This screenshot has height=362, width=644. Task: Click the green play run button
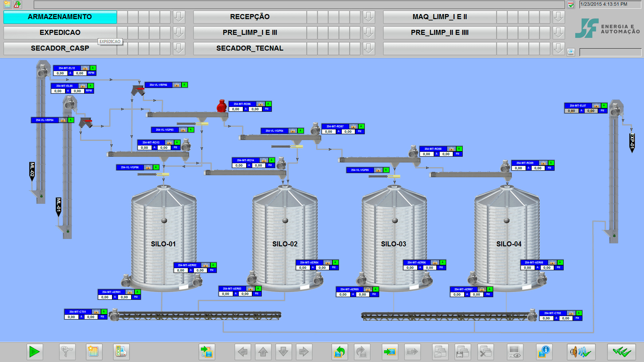pyautogui.click(x=35, y=352)
